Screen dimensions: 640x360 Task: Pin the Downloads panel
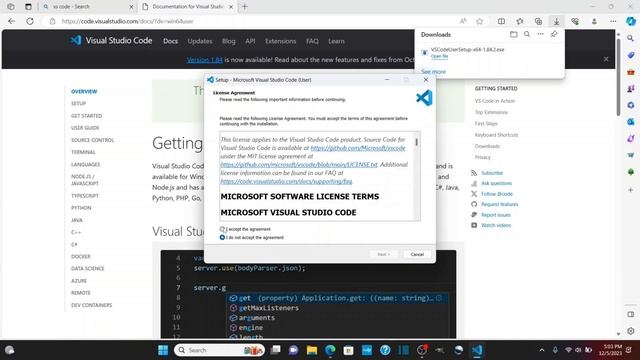[x=554, y=35]
